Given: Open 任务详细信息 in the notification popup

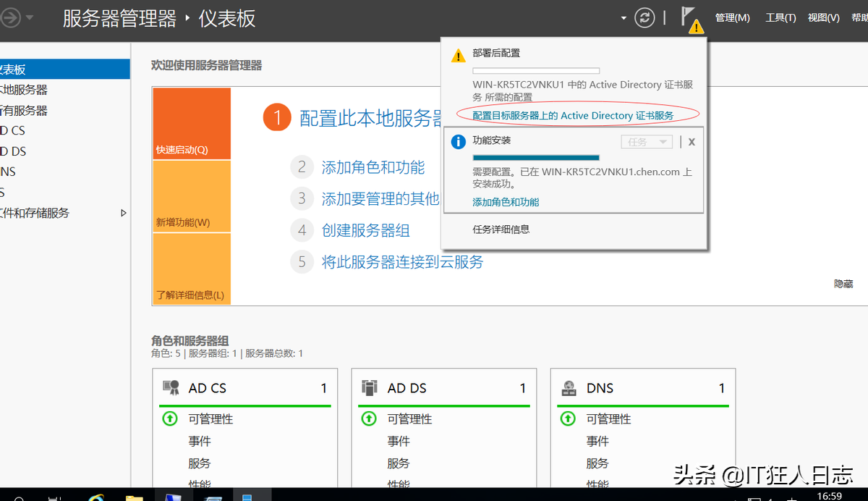Looking at the screenshot, I should pyautogui.click(x=501, y=230).
